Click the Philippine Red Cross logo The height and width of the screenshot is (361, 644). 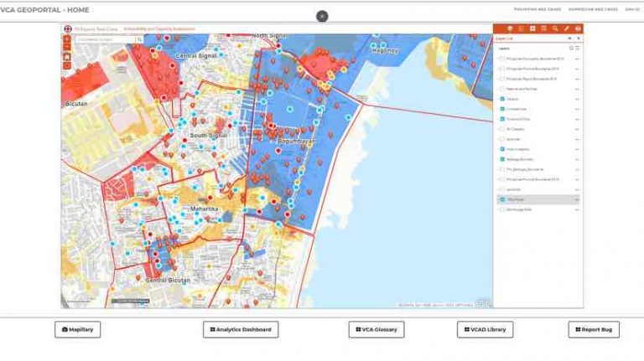68,28
